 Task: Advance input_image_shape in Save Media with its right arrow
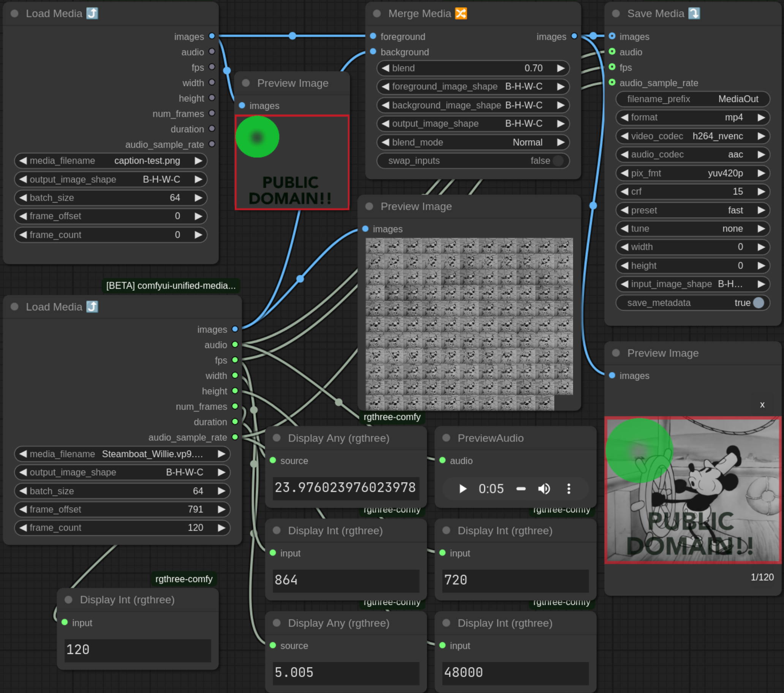761,284
